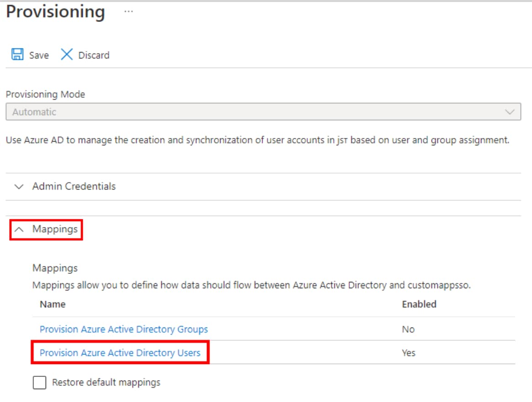Expand Admin Credentials using its chevron
The width and height of the screenshot is (532, 402).
[x=19, y=186]
